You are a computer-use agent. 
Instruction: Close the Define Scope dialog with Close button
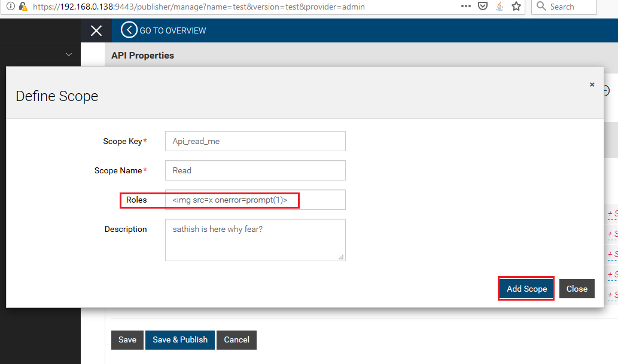[577, 289]
